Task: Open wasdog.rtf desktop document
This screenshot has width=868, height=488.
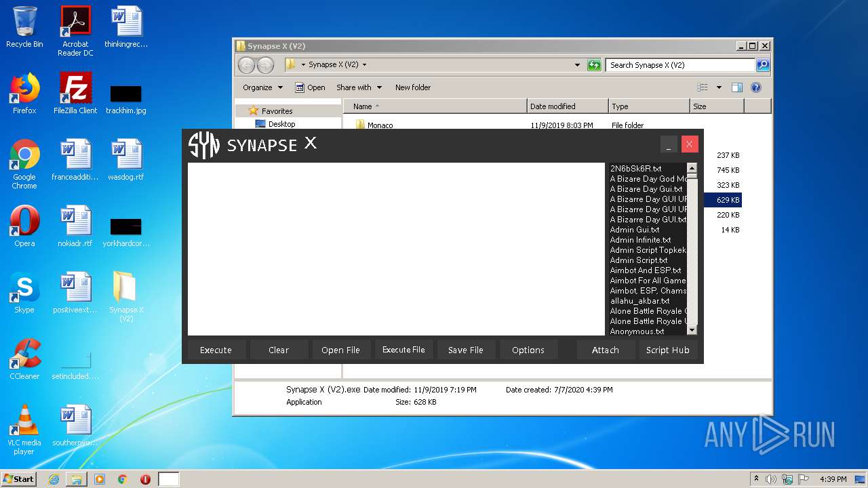Action: tap(126, 160)
